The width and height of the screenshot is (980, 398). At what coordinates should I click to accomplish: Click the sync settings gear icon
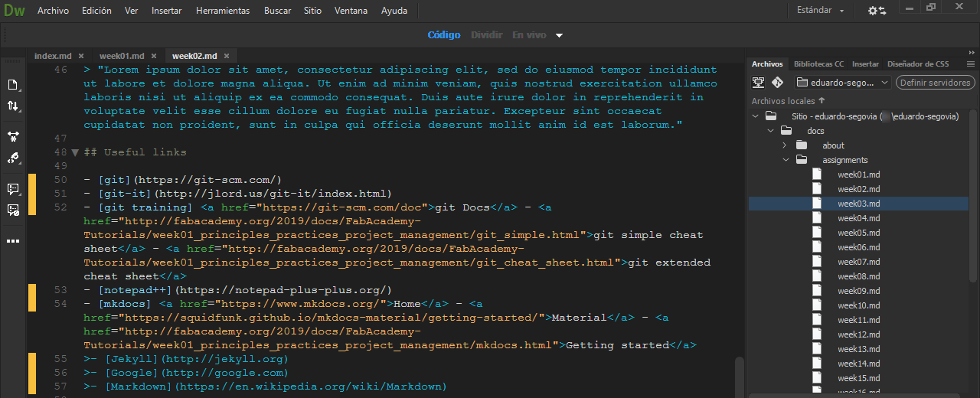point(877,11)
